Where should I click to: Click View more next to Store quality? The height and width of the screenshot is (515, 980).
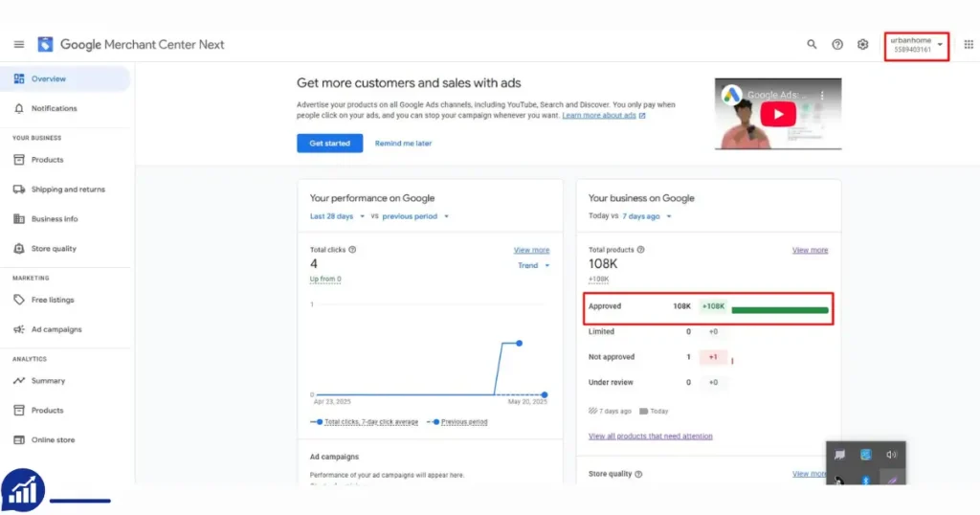pos(810,474)
